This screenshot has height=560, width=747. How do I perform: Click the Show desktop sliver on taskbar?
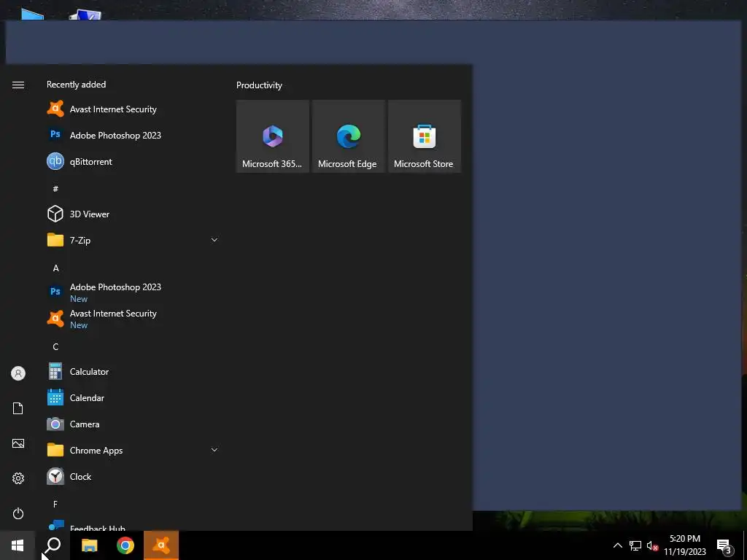pos(745,545)
